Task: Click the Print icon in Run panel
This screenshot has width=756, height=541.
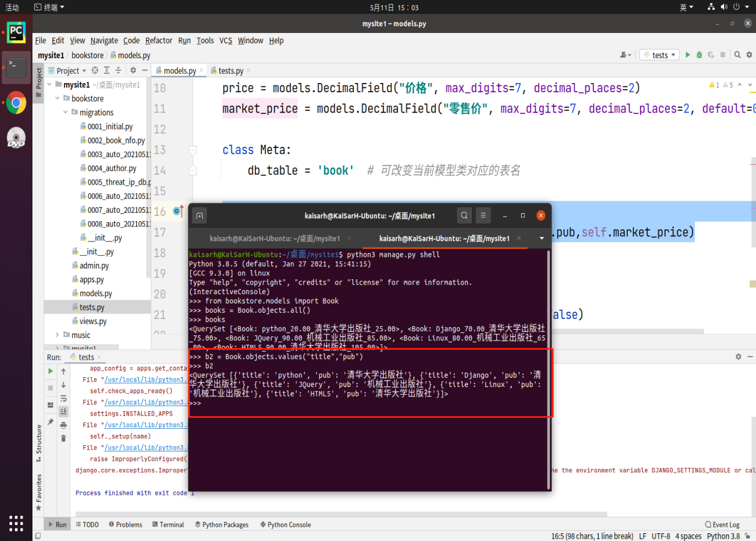Action: [63, 425]
